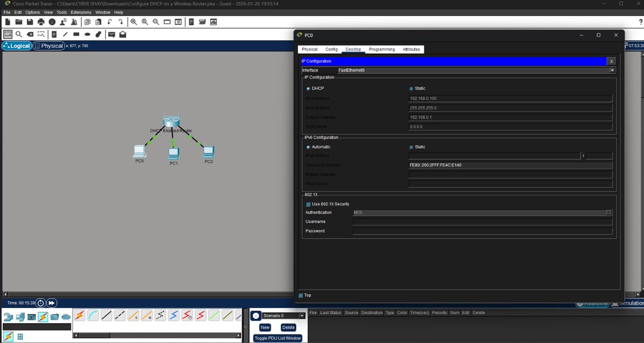Switch to Physical workspace view
Image resolution: width=644 pixels, height=343 pixels.
coord(49,46)
